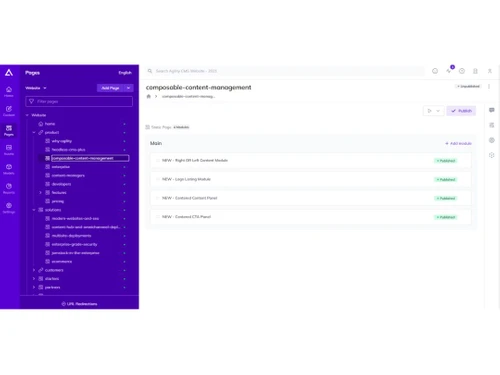500x375 pixels.
Task: Click Add module link
Action: point(458,143)
